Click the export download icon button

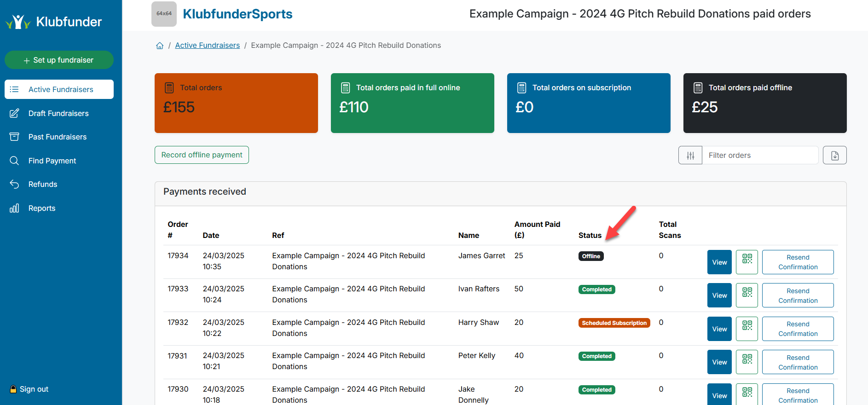[834, 156]
